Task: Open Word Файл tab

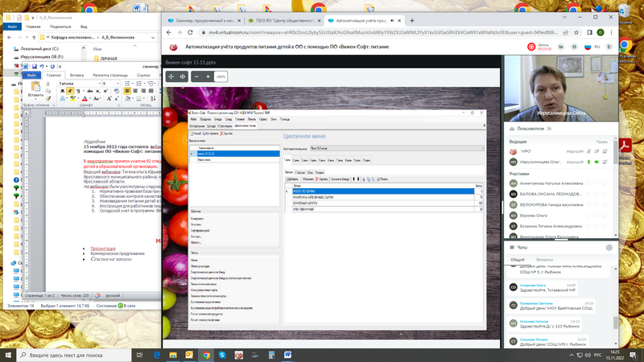Action: point(32,76)
